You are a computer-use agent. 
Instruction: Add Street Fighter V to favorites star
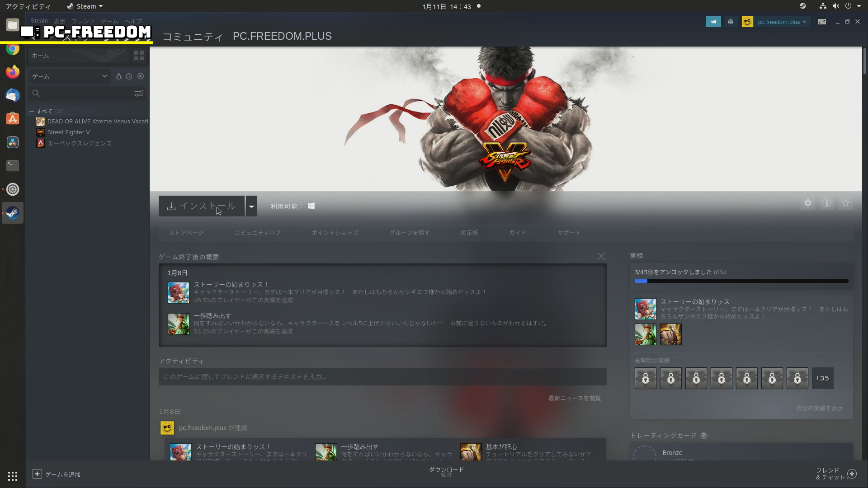coord(845,203)
